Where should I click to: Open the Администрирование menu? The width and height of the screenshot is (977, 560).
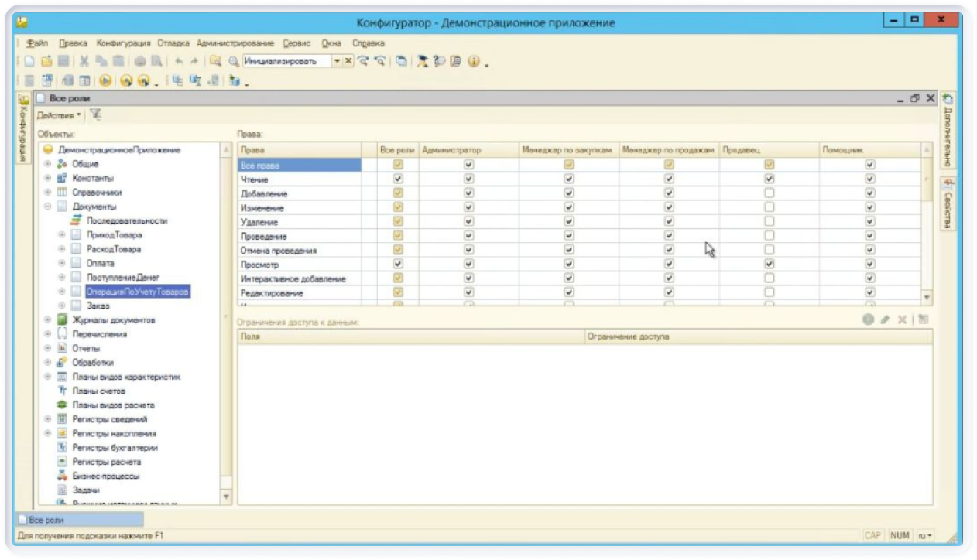point(235,43)
